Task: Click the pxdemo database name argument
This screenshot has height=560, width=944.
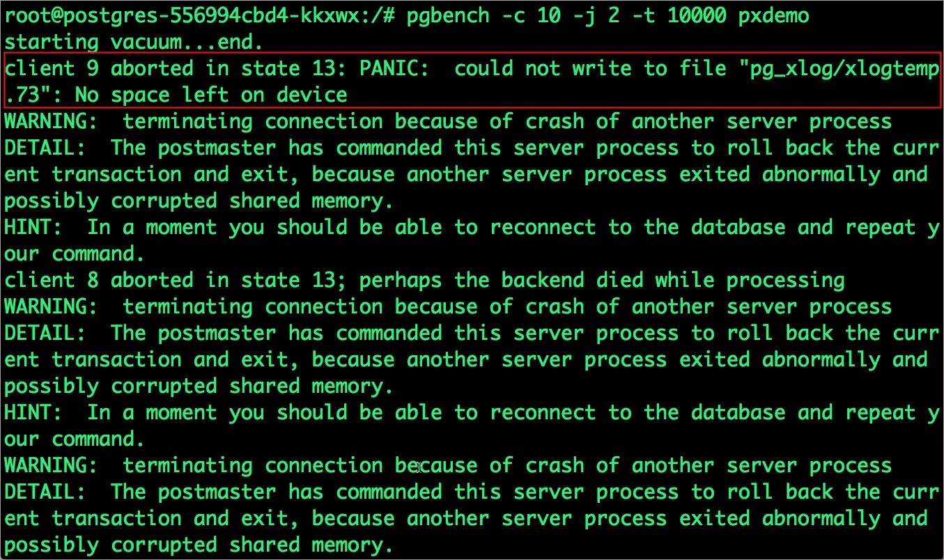Action: [774, 15]
